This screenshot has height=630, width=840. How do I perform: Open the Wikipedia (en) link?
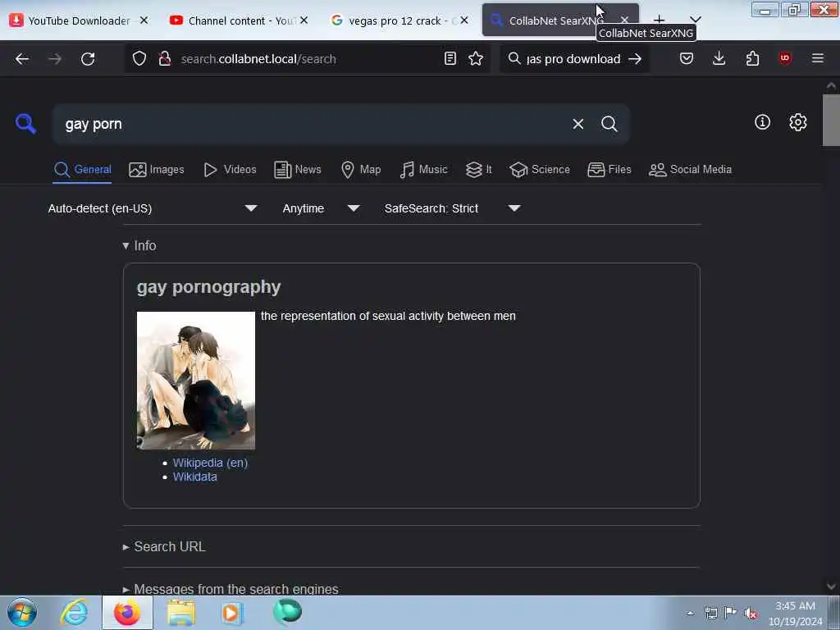pos(210,463)
